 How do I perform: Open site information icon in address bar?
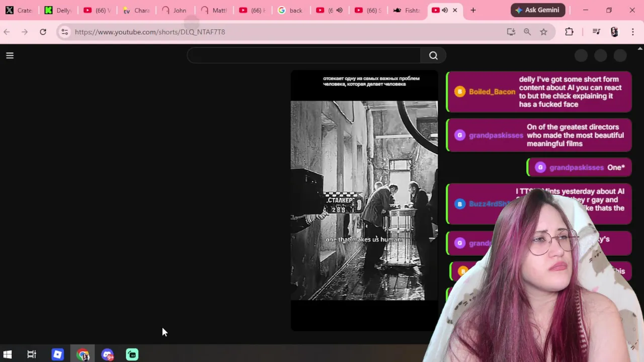point(64,32)
